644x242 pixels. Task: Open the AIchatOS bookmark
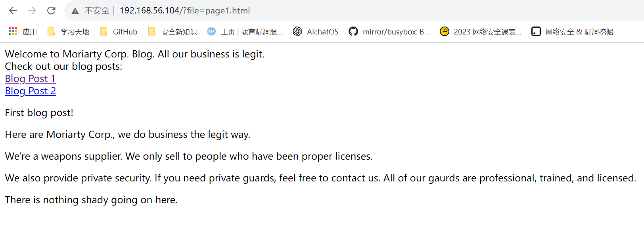coord(316,32)
